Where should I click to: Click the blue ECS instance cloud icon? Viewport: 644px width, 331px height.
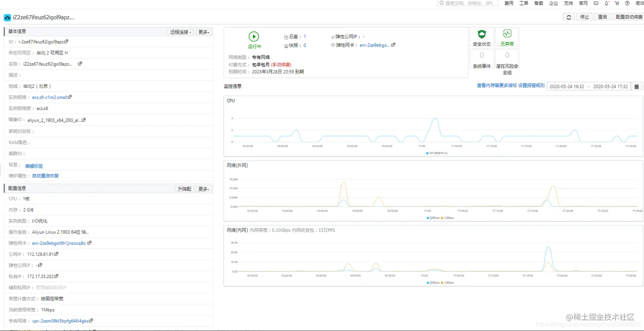(x=7, y=17)
